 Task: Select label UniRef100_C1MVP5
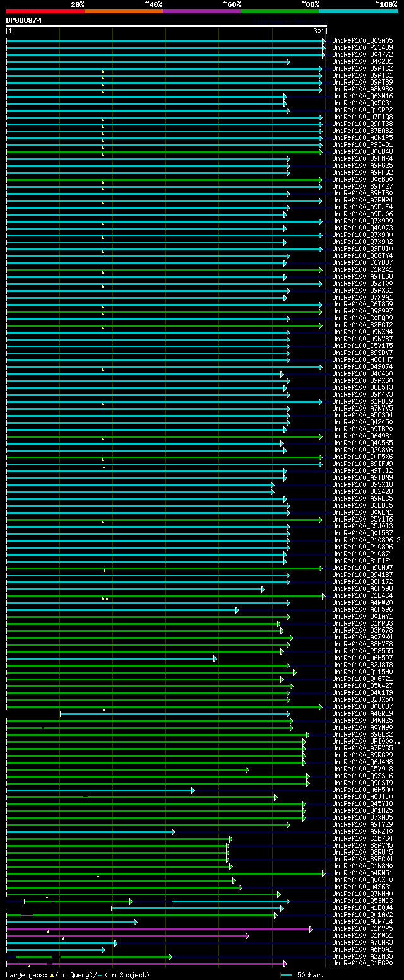pyautogui.click(x=362, y=928)
